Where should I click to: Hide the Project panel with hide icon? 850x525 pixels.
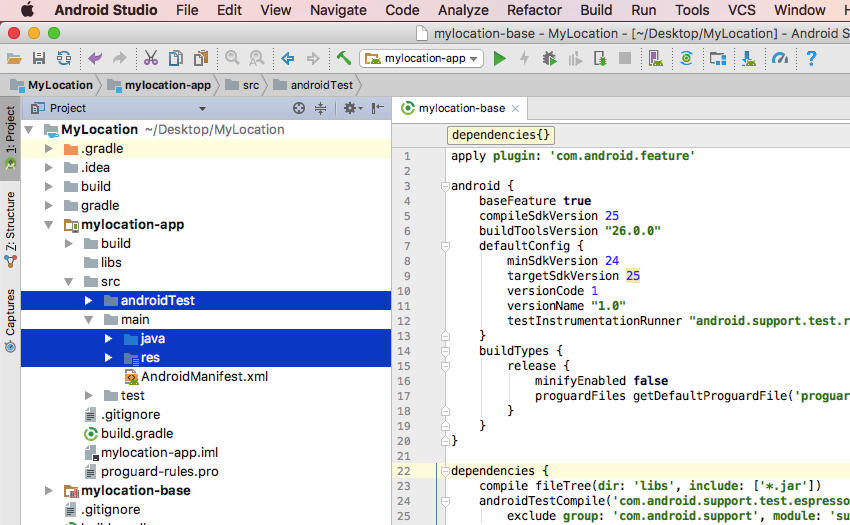(377, 108)
